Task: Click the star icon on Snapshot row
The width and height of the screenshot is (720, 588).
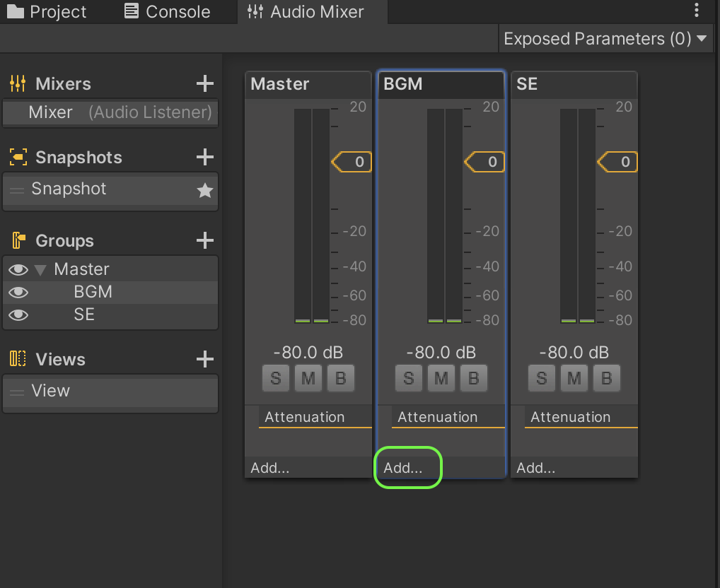Action: point(205,190)
